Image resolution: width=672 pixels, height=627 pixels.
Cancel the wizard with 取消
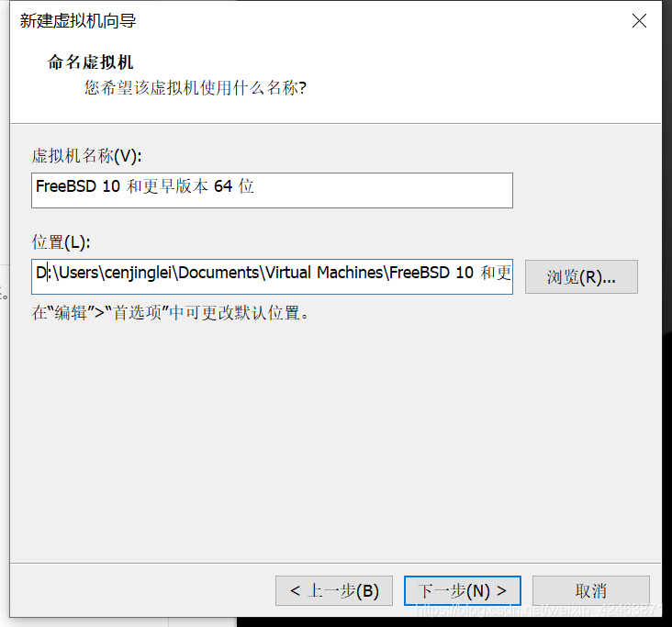coord(590,590)
